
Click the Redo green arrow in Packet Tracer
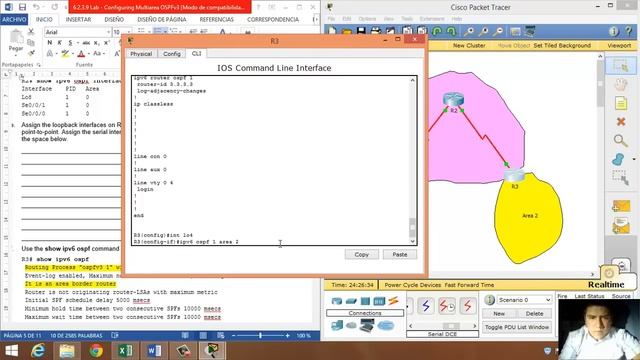click(451, 31)
